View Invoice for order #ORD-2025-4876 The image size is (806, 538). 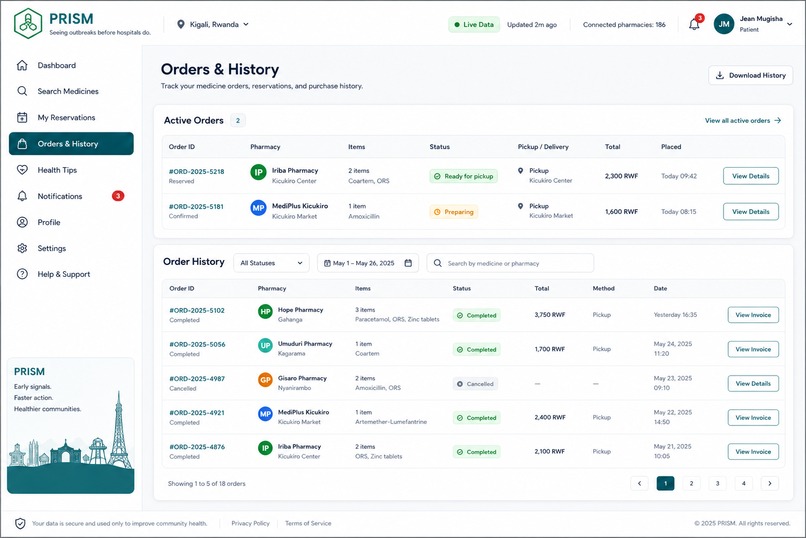(753, 452)
